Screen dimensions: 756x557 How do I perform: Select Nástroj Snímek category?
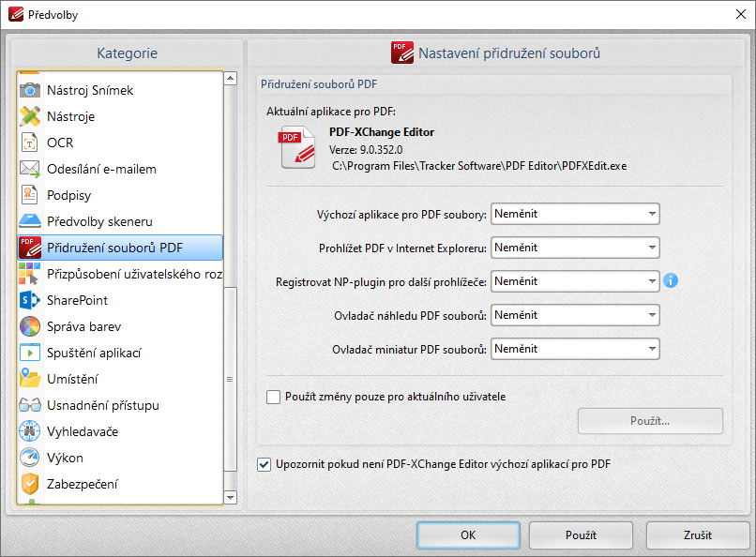click(121, 90)
